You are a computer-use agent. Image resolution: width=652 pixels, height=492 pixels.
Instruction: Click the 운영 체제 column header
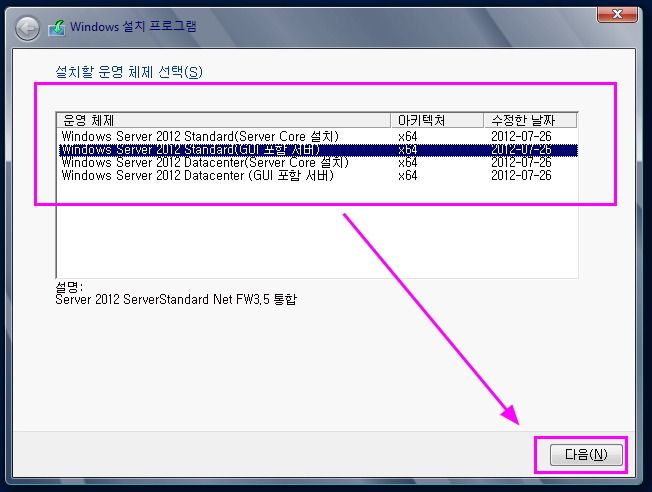[224, 121]
